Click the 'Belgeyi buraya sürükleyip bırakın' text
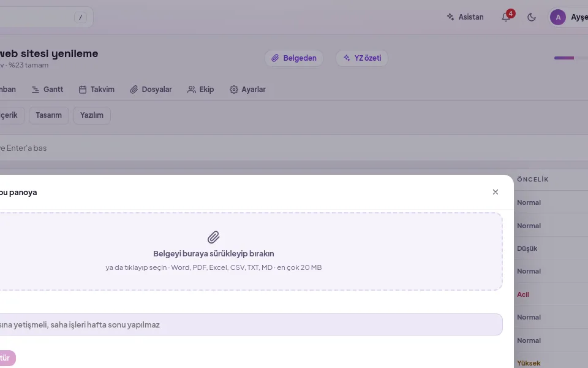 point(213,253)
